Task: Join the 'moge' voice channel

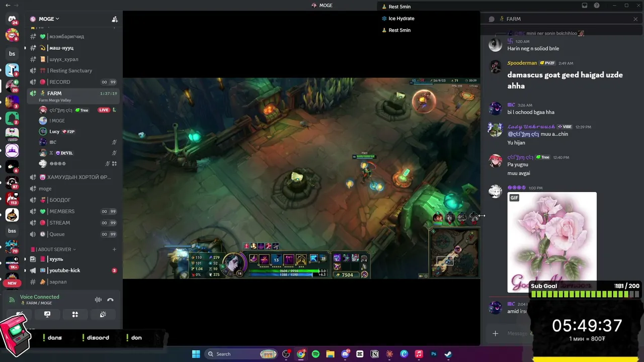Action: click(74, 189)
